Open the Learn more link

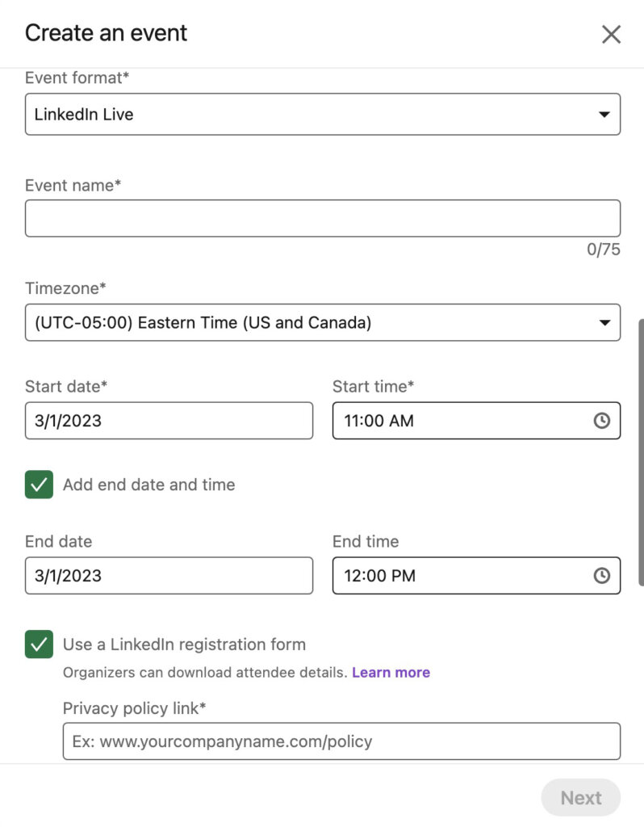391,673
